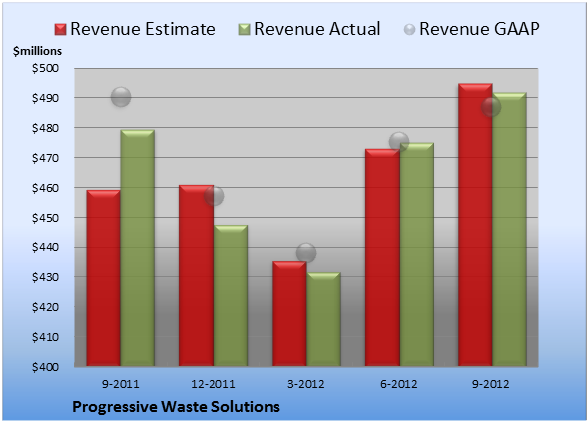Select the GAAP sphere marker for 9-2011
The height and width of the screenshot is (422, 588).
coord(121,97)
